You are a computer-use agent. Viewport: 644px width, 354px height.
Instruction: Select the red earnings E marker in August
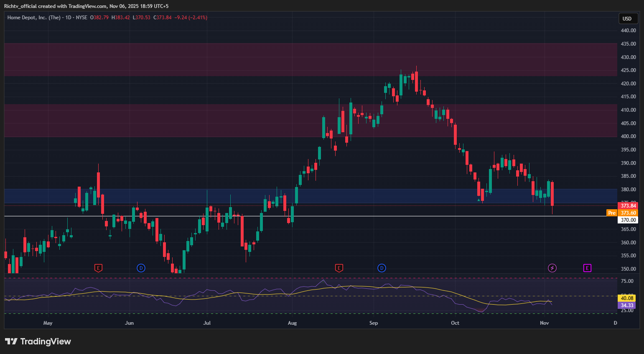coord(339,268)
